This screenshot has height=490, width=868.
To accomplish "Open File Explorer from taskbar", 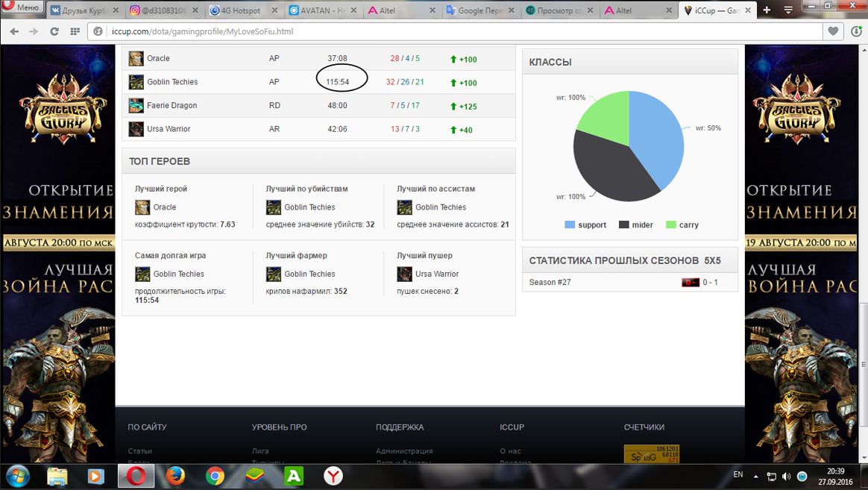I will (57, 476).
